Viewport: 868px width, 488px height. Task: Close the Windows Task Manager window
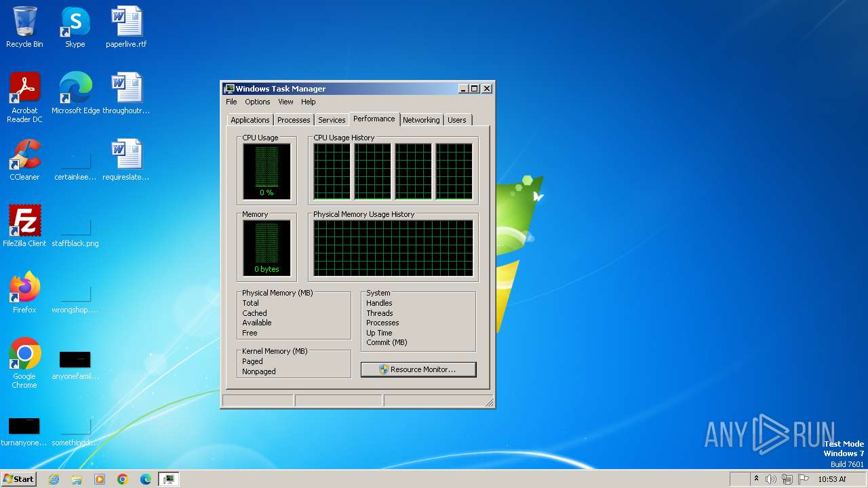[x=487, y=89]
